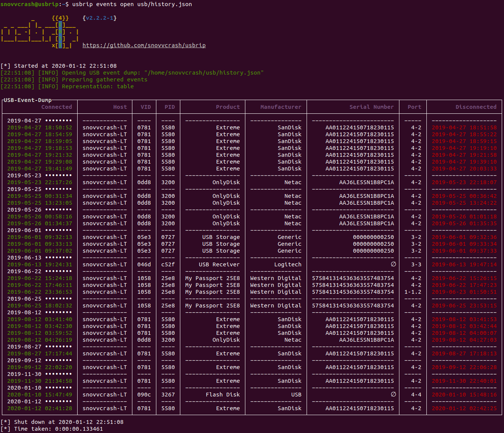The image size is (504, 433).
Task: Select the empty serial symbol for Logitech receiver
Action: (x=393, y=264)
